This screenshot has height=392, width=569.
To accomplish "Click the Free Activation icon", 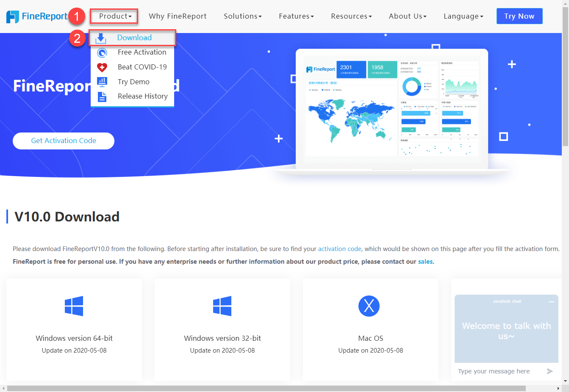I will tap(102, 52).
